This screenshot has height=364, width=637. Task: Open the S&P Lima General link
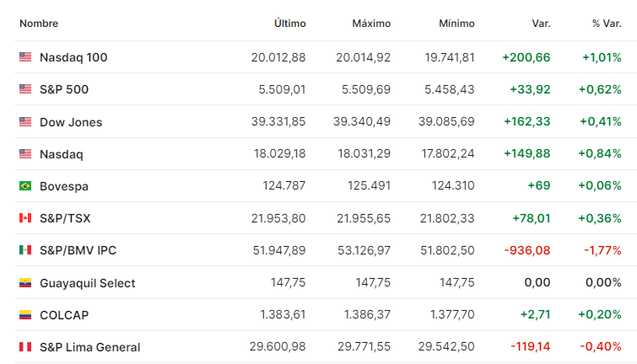(x=89, y=347)
